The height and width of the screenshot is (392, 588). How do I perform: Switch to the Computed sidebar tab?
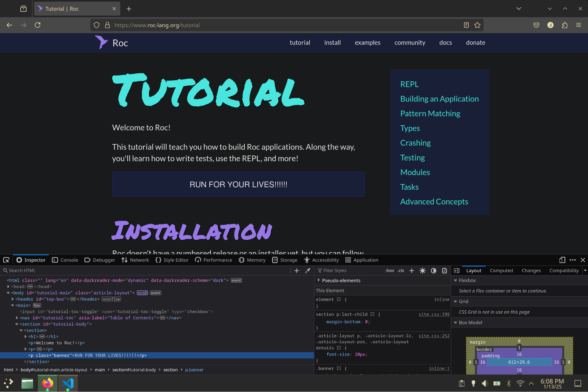tap(501, 271)
